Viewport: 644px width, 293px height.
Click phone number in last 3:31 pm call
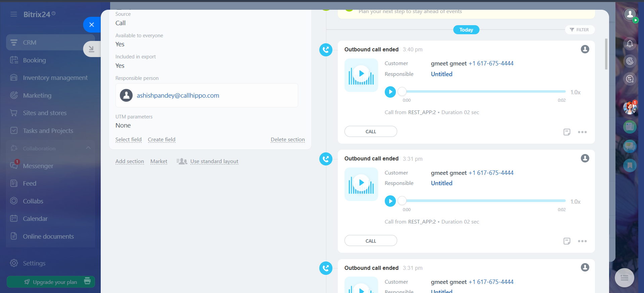(x=491, y=282)
